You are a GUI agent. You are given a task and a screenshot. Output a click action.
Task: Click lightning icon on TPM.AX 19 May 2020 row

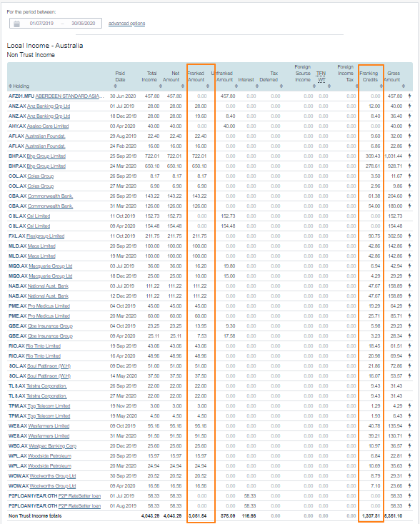(x=409, y=415)
